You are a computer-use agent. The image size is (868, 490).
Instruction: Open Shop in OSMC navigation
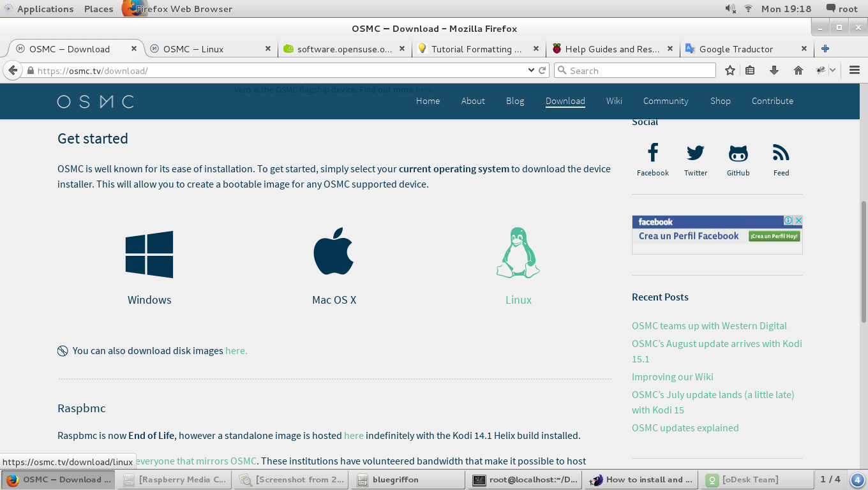(720, 101)
